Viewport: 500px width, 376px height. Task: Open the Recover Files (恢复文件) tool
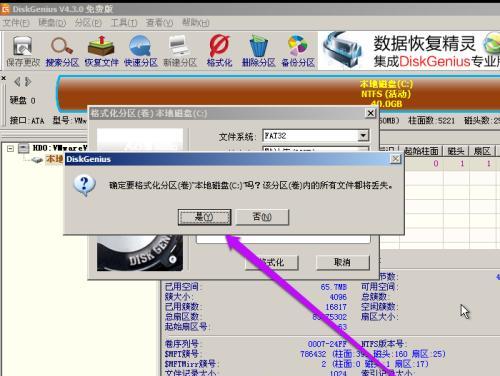[x=101, y=51]
